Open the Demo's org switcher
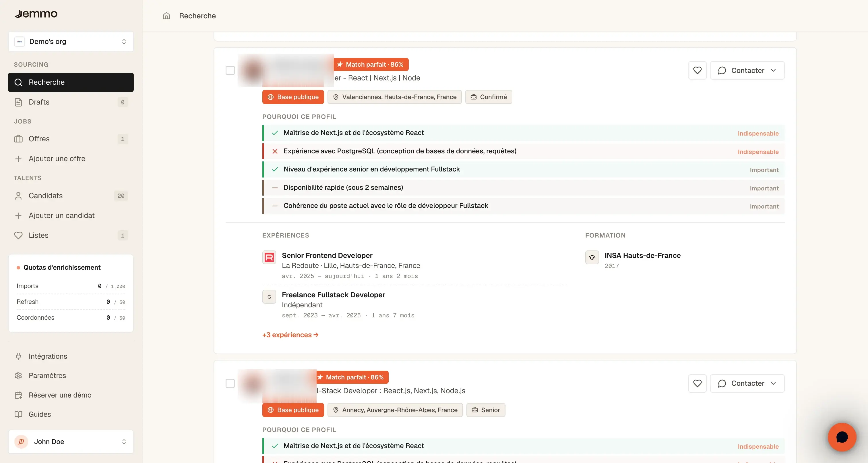 click(x=71, y=41)
